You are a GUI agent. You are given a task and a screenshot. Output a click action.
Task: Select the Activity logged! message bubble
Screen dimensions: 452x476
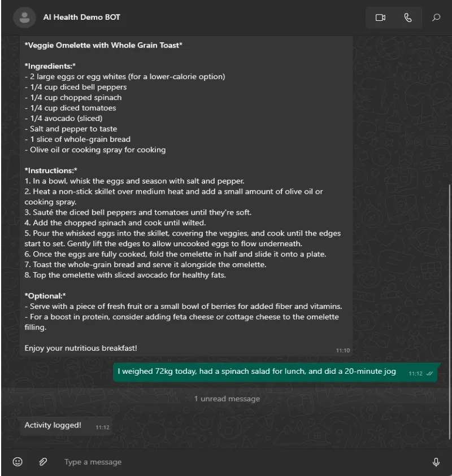(x=66, y=426)
